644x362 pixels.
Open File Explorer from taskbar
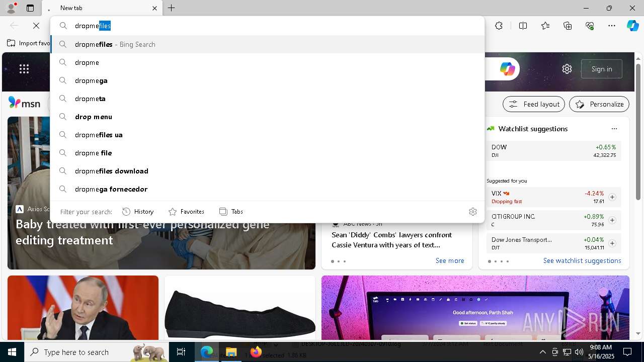point(231,352)
